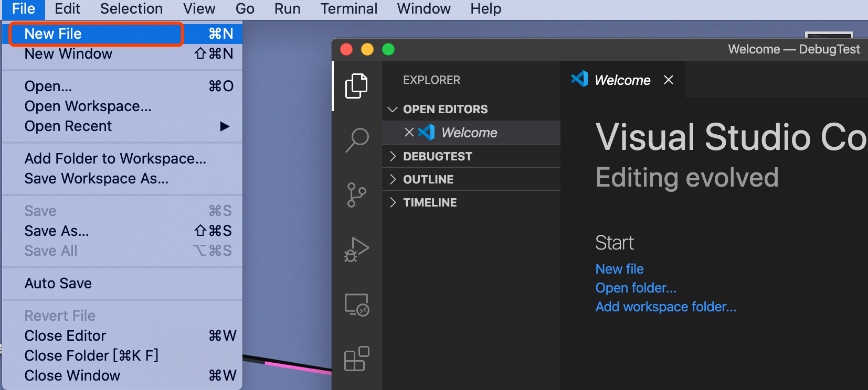Click the Start heading on Welcome page
Viewport: 868px width, 390px height.
(615, 243)
